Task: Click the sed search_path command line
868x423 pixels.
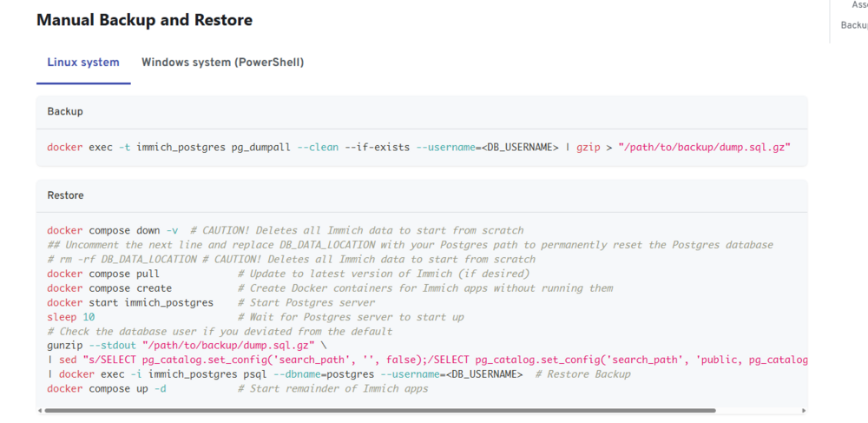Action: tap(427, 360)
